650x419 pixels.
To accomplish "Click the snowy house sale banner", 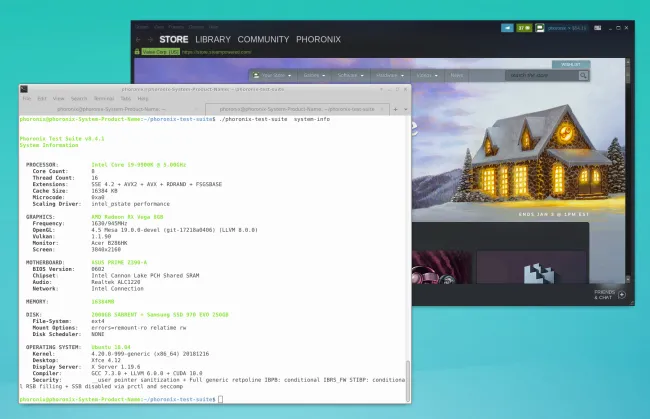I will coord(518,141).
